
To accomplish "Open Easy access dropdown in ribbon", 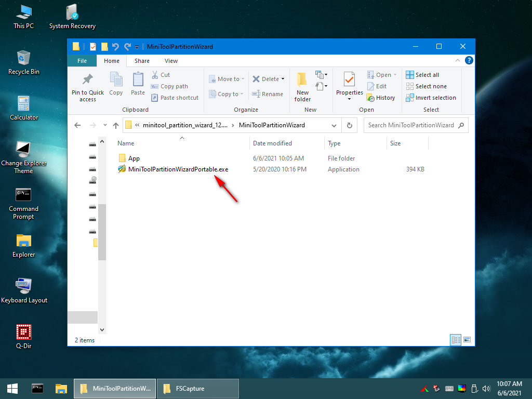I will click(x=321, y=86).
